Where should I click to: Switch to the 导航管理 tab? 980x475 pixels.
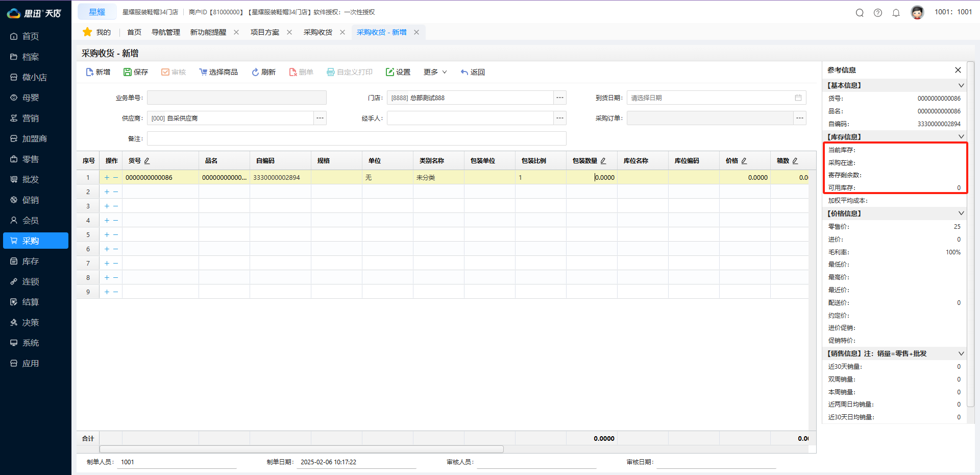click(x=165, y=32)
